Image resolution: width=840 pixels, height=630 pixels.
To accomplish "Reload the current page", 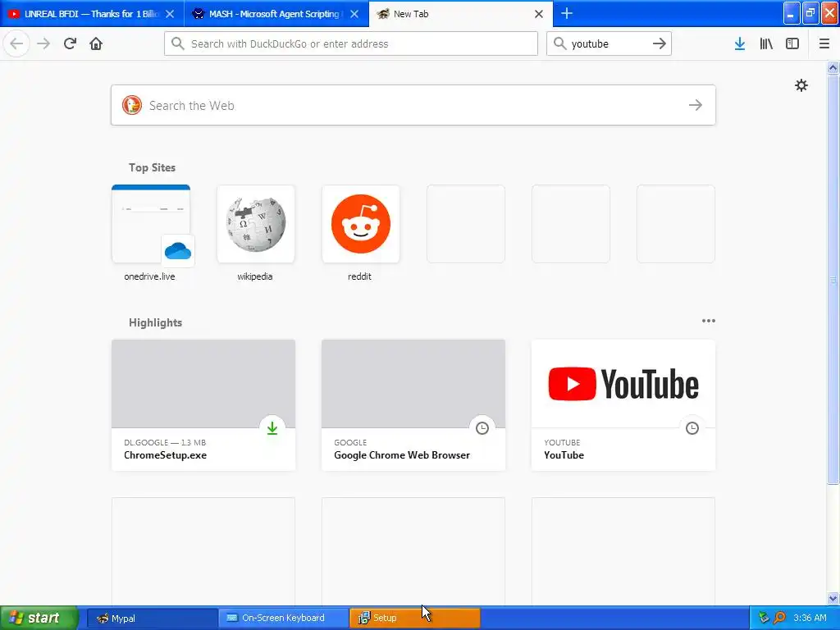I will click(70, 43).
